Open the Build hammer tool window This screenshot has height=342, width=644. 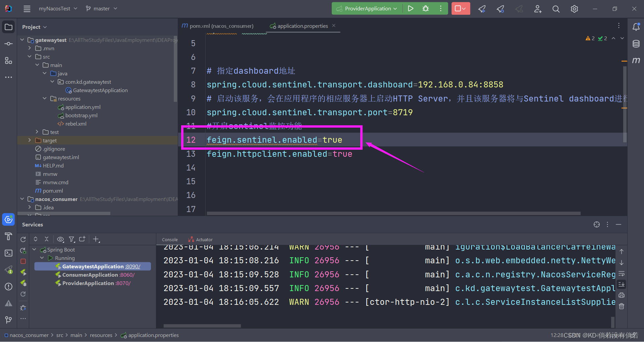[9, 236]
